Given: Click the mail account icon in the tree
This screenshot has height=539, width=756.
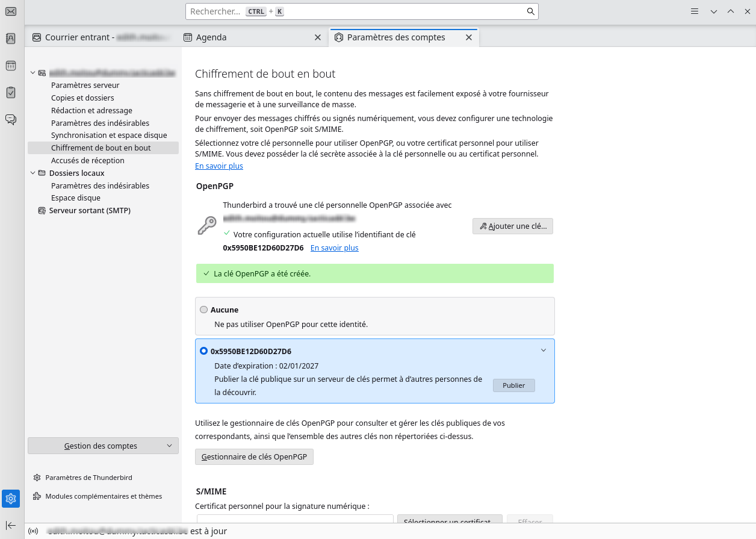Looking at the screenshot, I should tap(42, 73).
